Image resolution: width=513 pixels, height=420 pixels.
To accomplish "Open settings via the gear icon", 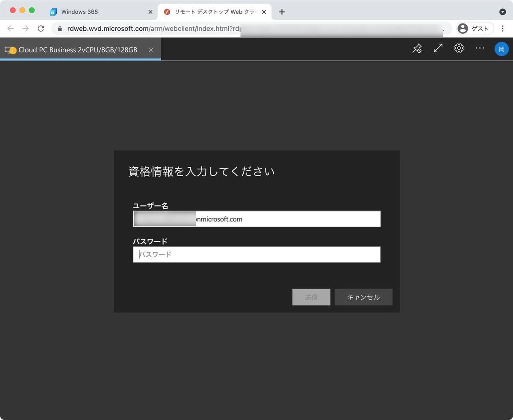I will click(x=459, y=48).
